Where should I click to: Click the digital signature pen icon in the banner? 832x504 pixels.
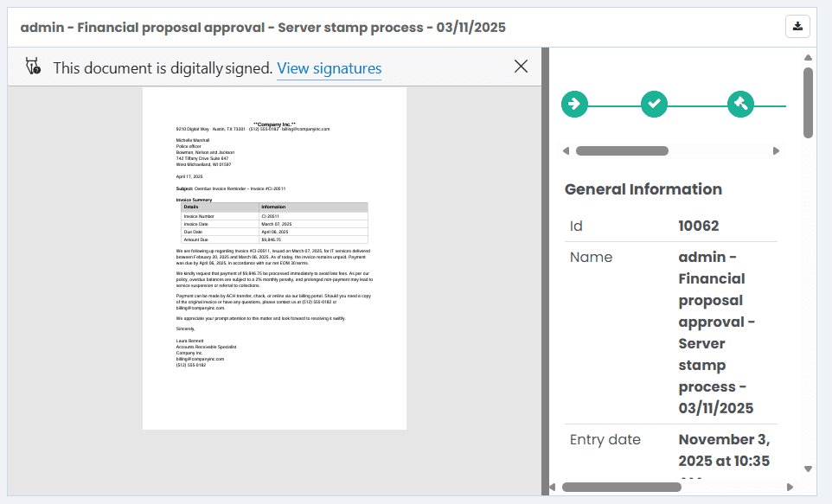tap(33, 67)
